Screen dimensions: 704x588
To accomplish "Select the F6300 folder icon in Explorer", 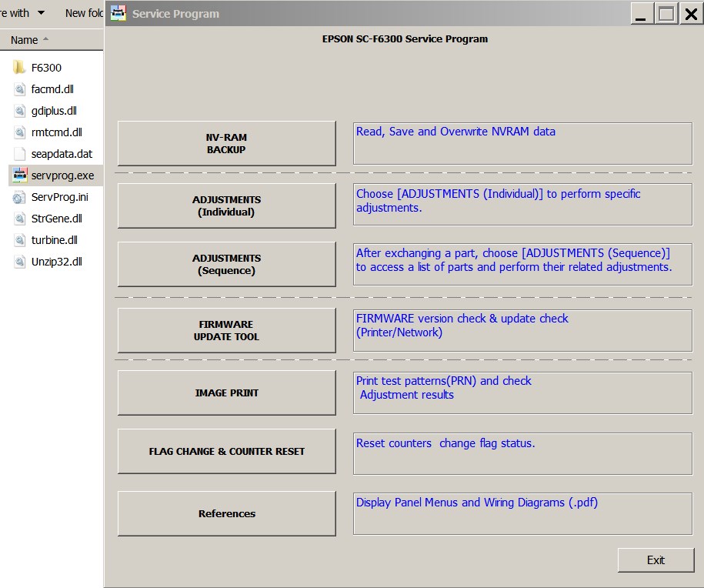I will (x=19, y=68).
